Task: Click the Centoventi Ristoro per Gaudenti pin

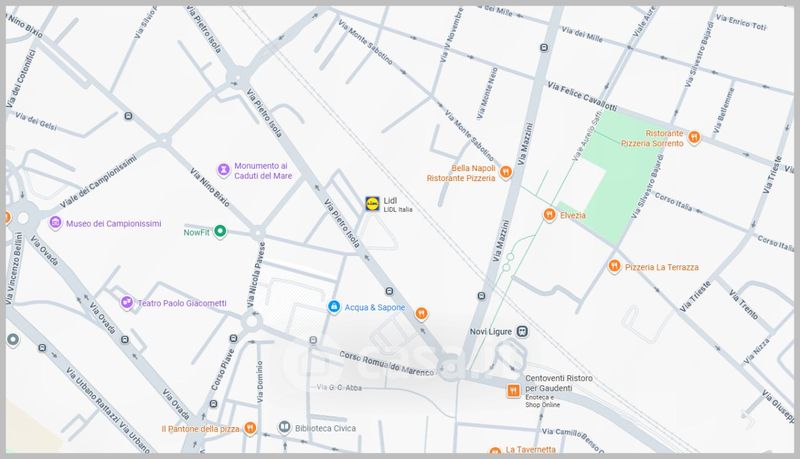Action: click(x=512, y=390)
